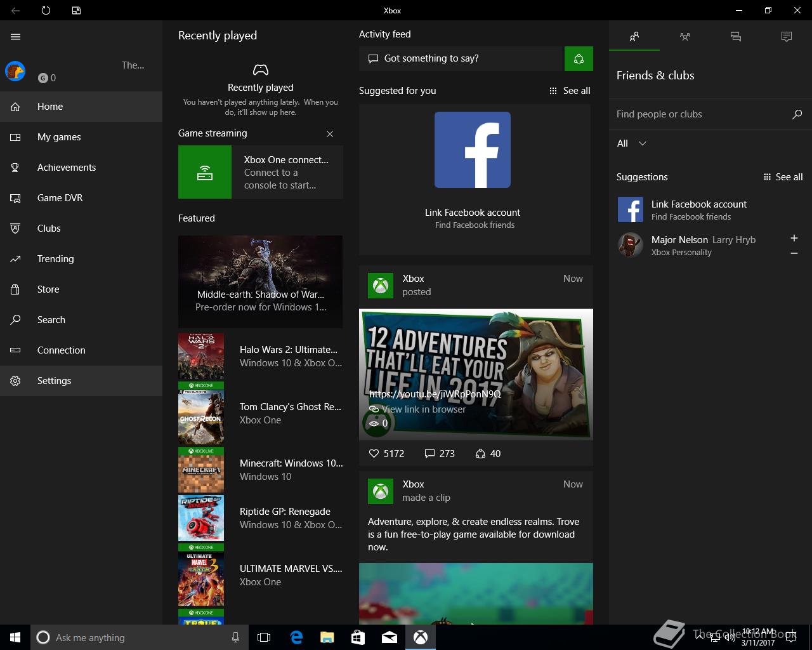The height and width of the screenshot is (650, 812).
Task: Click the Cortana microphone icon
Action: click(x=235, y=637)
